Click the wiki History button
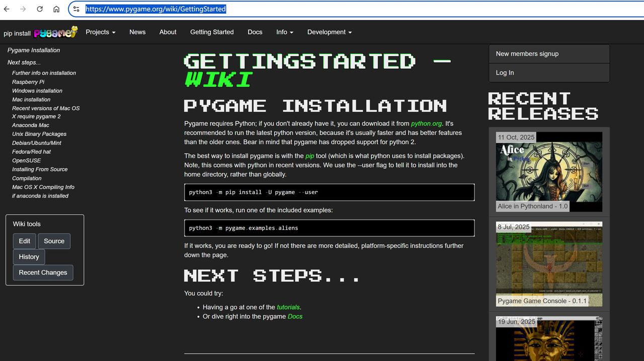 click(29, 256)
